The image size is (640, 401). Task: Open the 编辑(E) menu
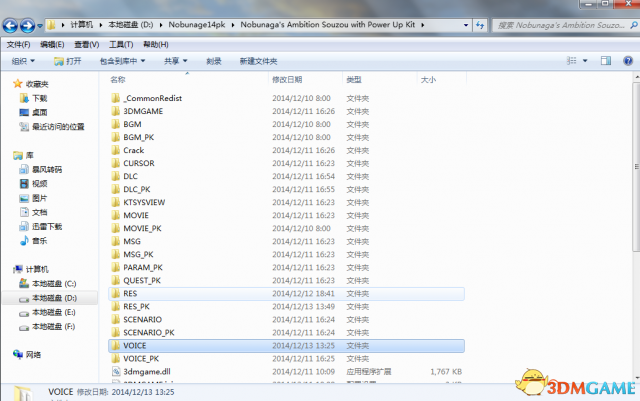[52, 45]
